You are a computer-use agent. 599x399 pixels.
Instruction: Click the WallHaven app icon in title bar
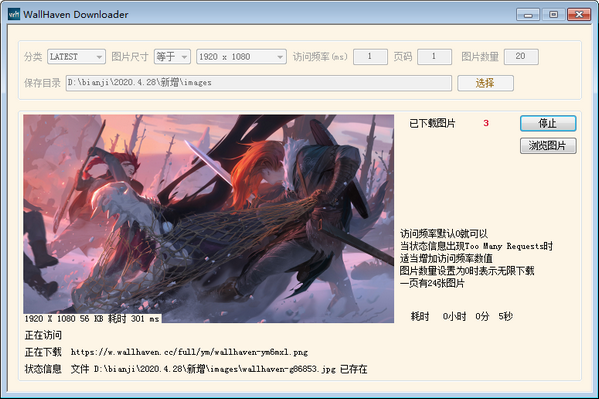click(x=14, y=15)
